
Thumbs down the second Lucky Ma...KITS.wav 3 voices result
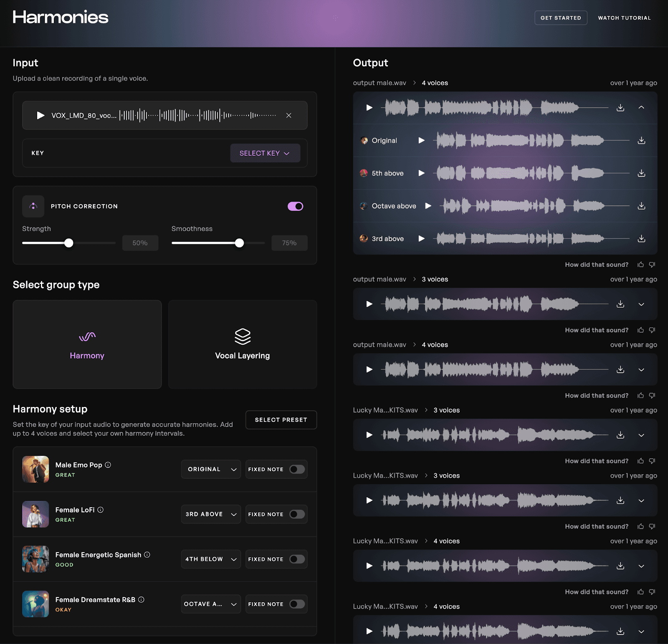click(652, 526)
